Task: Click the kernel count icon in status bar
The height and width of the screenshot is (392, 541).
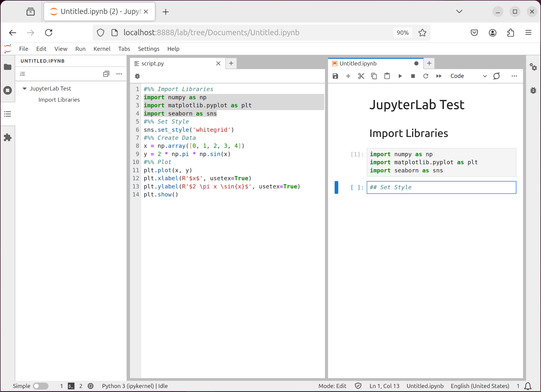Action: click(x=90, y=386)
